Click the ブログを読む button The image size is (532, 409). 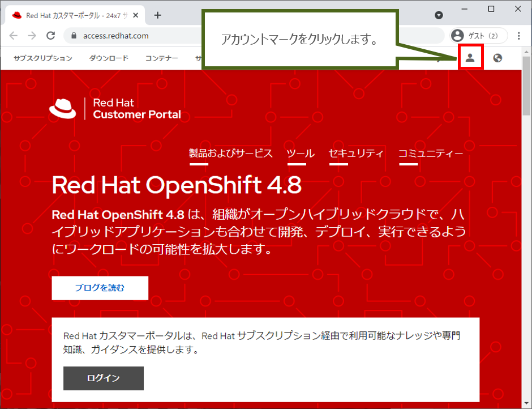100,288
